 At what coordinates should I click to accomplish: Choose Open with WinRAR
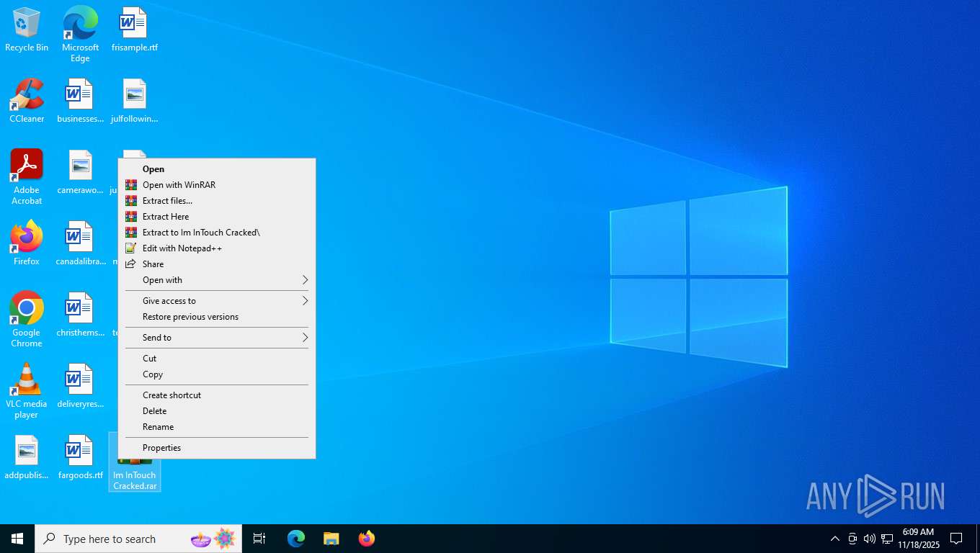[x=217, y=185]
